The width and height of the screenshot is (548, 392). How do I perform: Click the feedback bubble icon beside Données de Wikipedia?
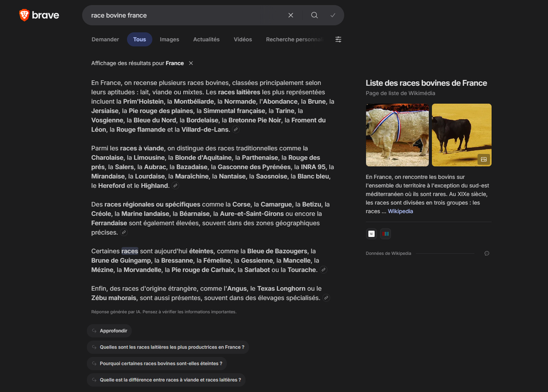(x=486, y=253)
